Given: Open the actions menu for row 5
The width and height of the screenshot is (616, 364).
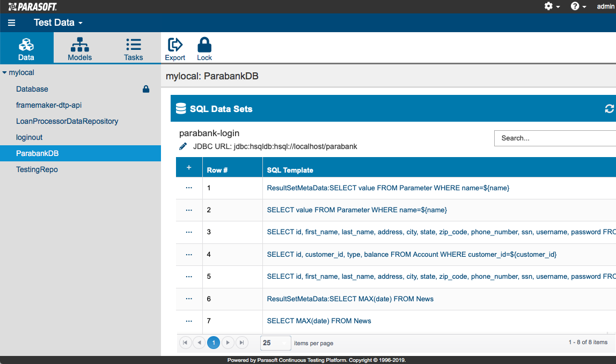Looking at the screenshot, I should 189,277.
